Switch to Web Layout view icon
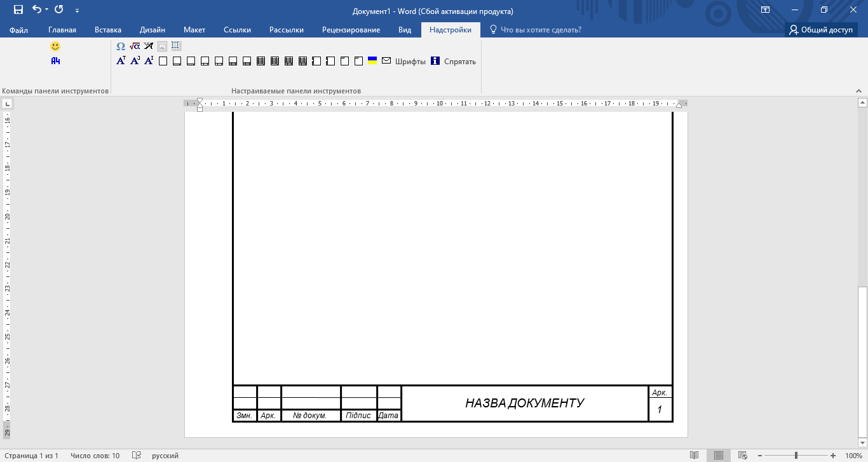The height and width of the screenshot is (462, 868). click(742, 456)
